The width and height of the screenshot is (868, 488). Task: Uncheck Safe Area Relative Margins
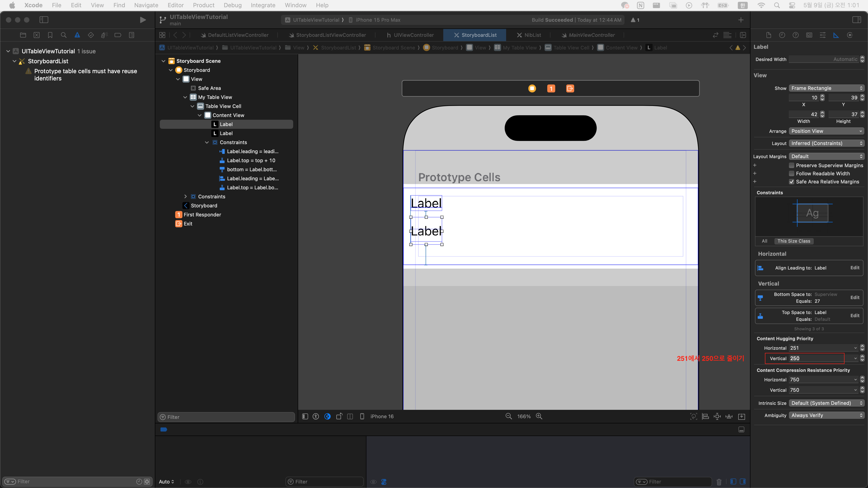point(792,181)
